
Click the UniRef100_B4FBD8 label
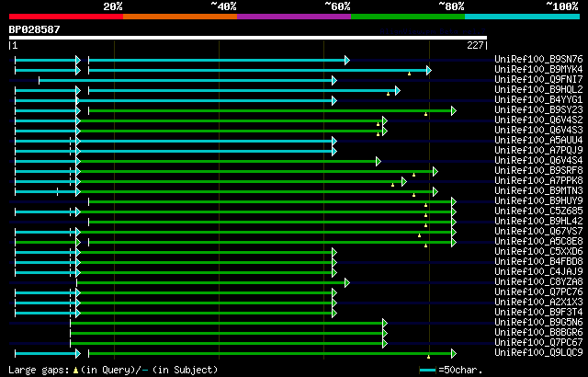tap(538, 262)
